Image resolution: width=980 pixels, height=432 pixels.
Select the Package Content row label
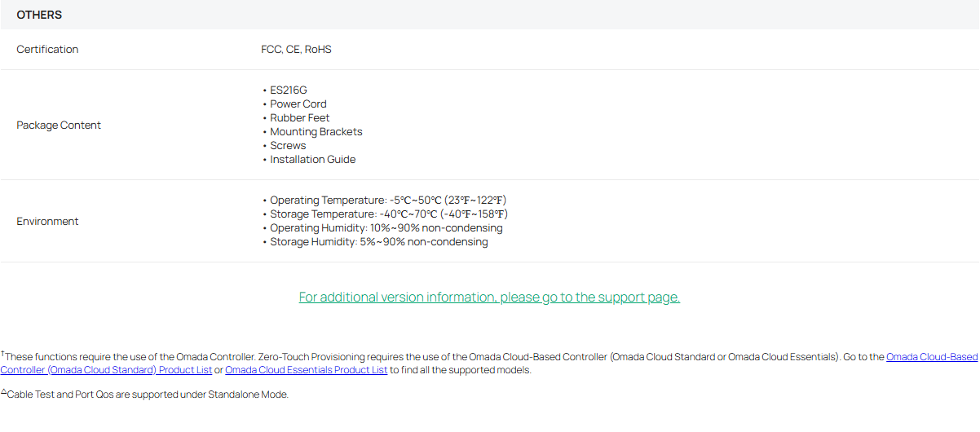click(x=59, y=126)
